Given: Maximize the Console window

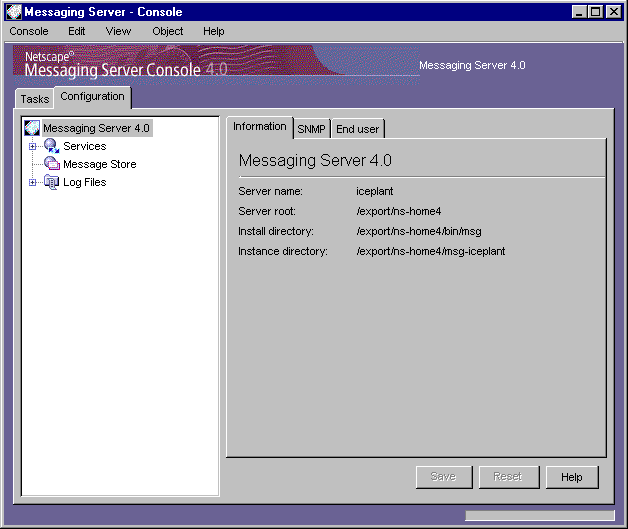Looking at the screenshot, I should 596,12.
